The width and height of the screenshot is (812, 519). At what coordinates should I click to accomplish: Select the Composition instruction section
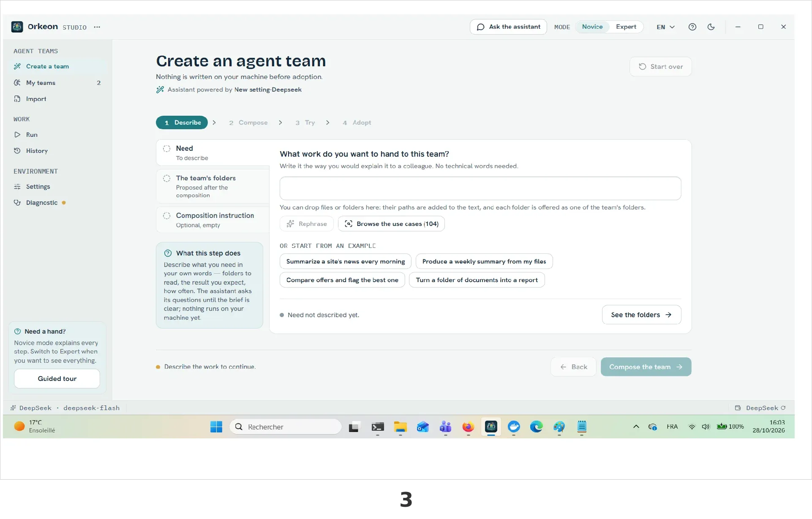(213, 220)
